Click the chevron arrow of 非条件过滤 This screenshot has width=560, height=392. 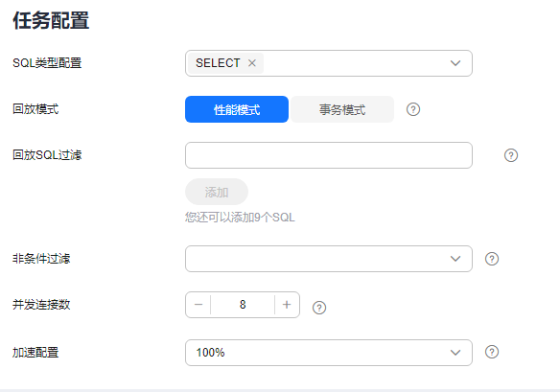point(455,259)
